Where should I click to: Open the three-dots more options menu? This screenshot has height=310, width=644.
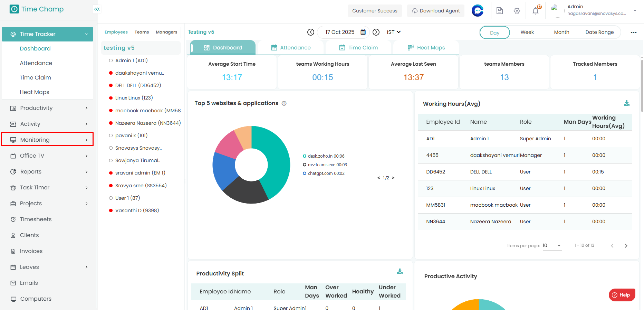click(633, 32)
